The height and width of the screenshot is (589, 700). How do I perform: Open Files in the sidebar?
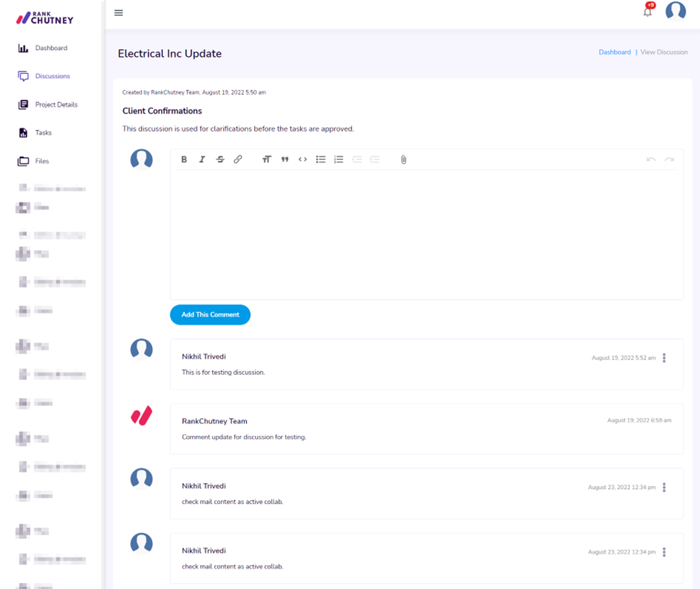coord(34,161)
